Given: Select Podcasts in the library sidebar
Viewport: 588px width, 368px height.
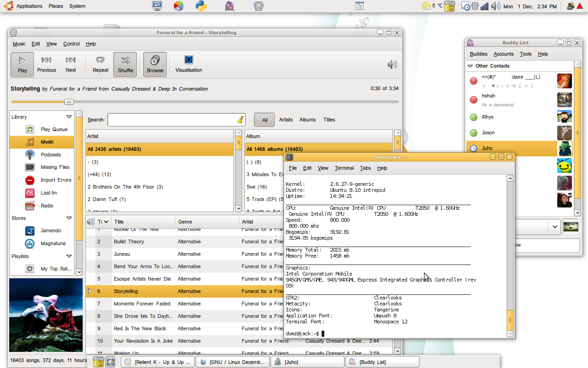Looking at the screenshot, I should click(x=51, y=155).
